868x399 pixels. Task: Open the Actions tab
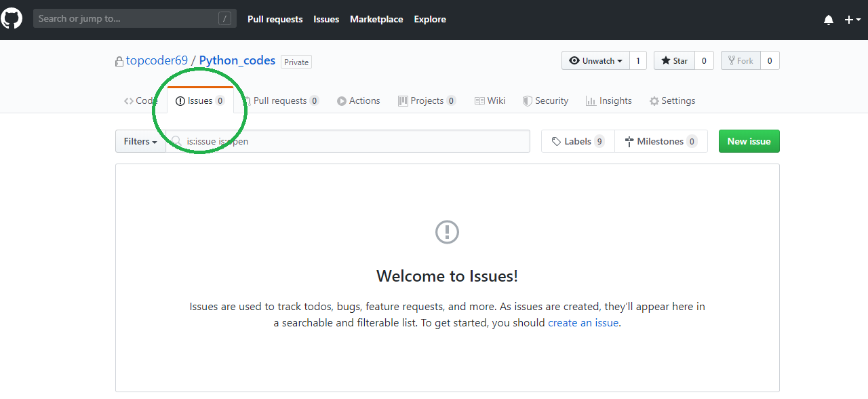(x=359, y=100)
